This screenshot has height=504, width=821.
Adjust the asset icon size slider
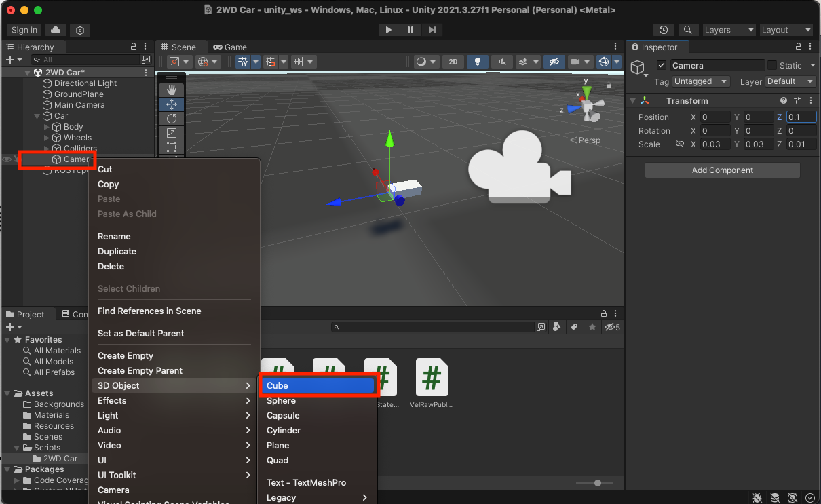[597, 483]
